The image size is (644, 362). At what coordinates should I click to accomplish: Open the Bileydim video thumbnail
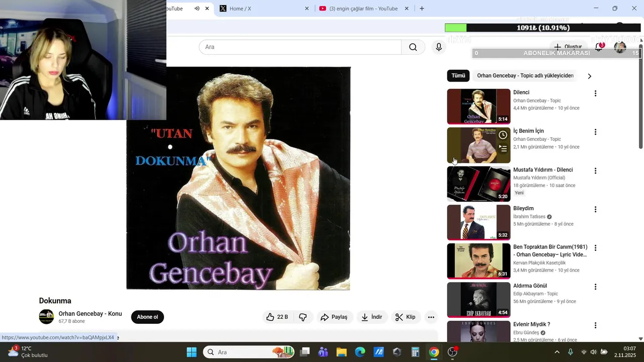click(x=478, y=222)
